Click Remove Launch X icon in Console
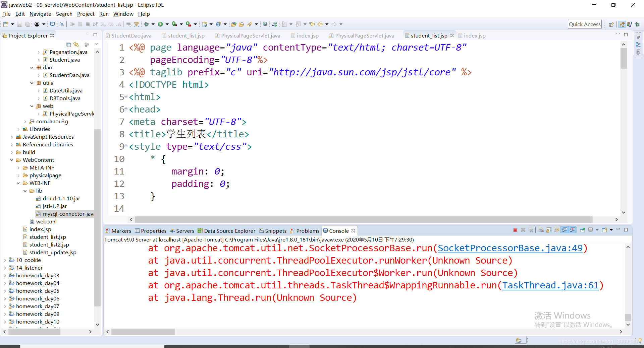Screen dimensions: 644x348 (x=523, y=230)
